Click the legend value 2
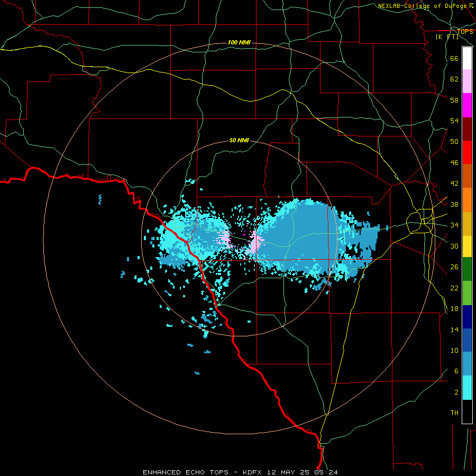476x476 pixels. [456, 392]
